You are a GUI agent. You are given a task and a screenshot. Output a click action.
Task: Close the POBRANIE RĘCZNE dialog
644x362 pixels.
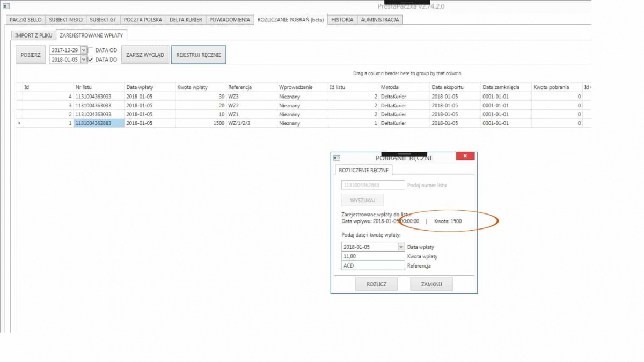click(465, 157)
